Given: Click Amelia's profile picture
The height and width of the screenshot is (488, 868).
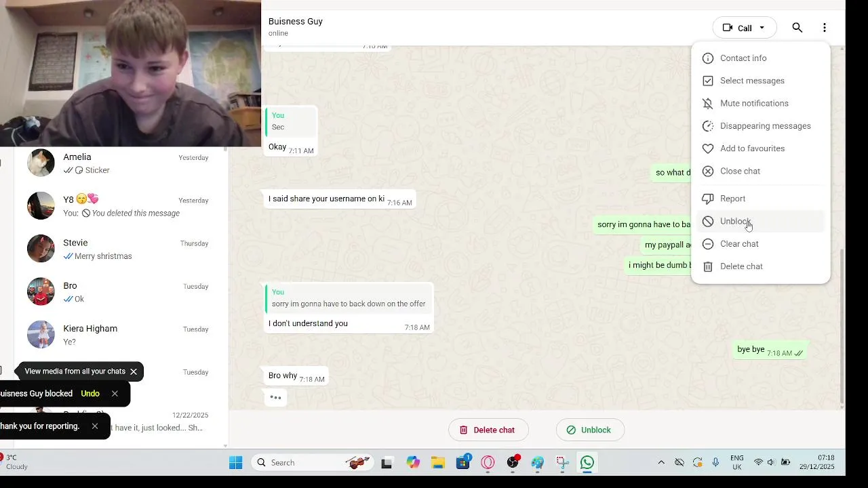Looking at the screenshot, I should (x=41, y=163).
